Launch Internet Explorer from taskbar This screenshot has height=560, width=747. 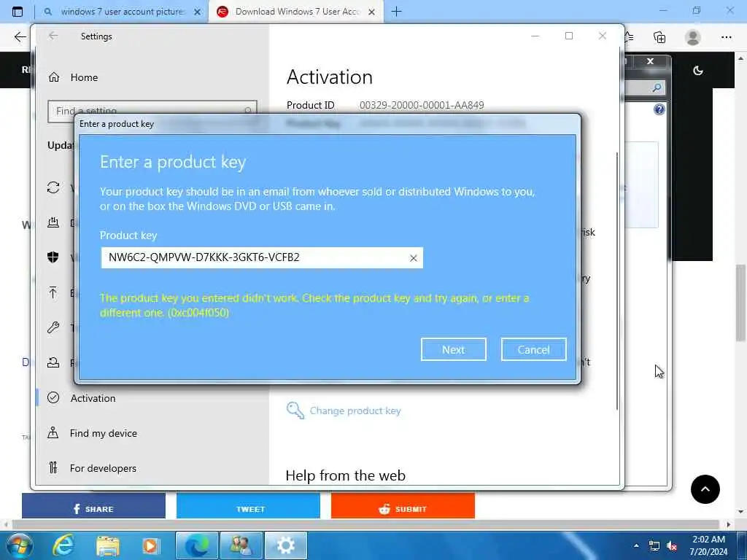[x=63, y=545]
